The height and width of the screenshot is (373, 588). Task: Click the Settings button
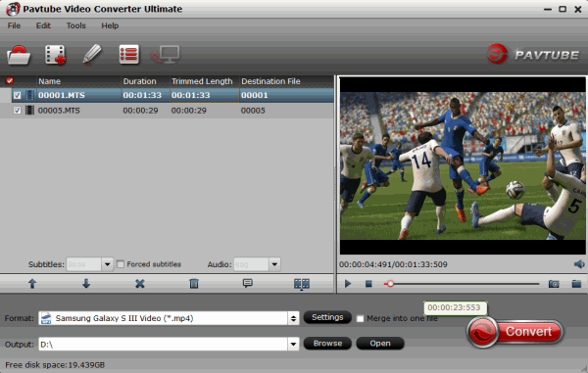pos(327,317)
